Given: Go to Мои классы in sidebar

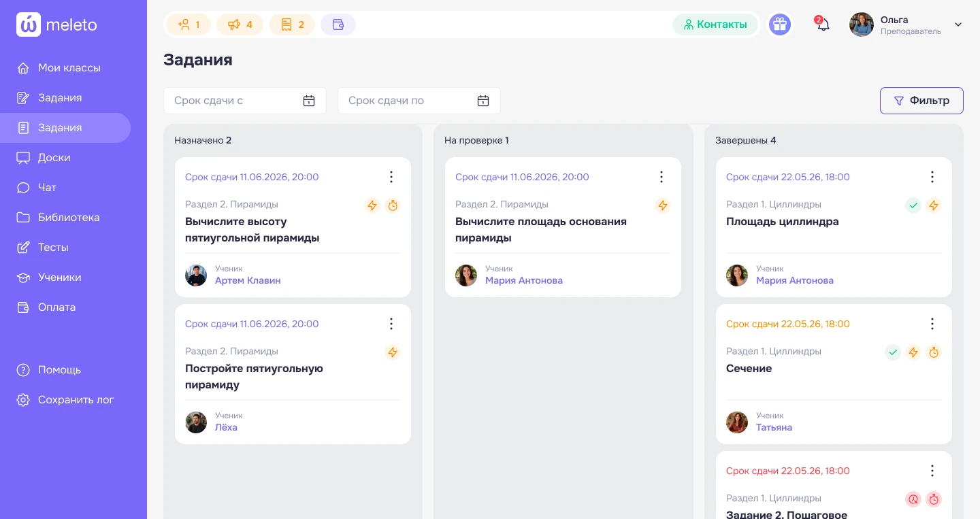Looking at the screenshot, I should (x=65, y=68).
